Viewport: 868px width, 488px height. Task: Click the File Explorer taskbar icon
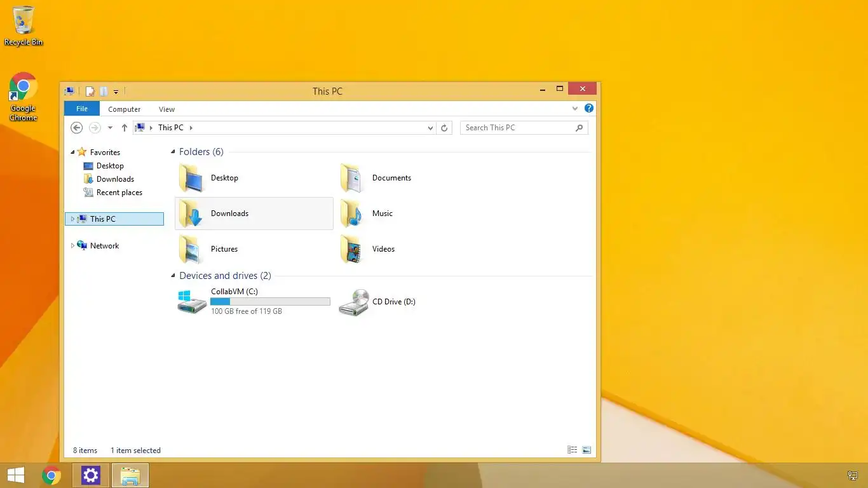130,475
